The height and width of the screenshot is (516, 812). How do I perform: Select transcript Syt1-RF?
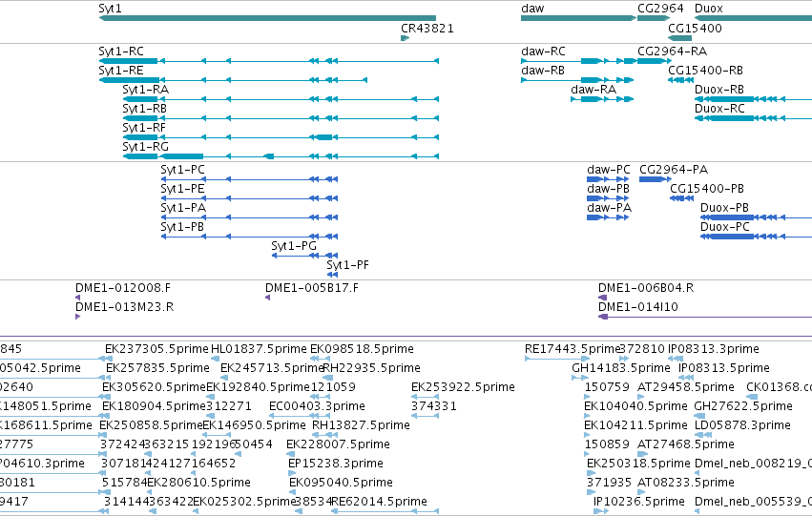coord(281,137)
